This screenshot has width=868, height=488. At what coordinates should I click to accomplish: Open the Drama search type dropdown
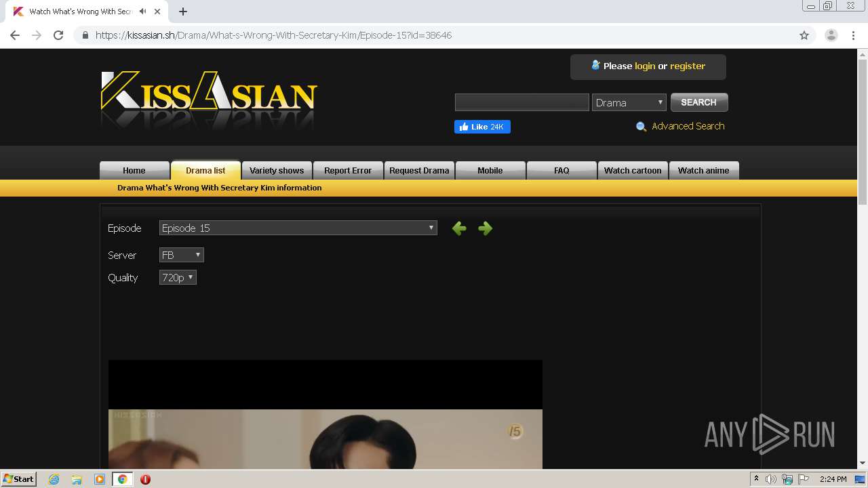pos(629,102)
